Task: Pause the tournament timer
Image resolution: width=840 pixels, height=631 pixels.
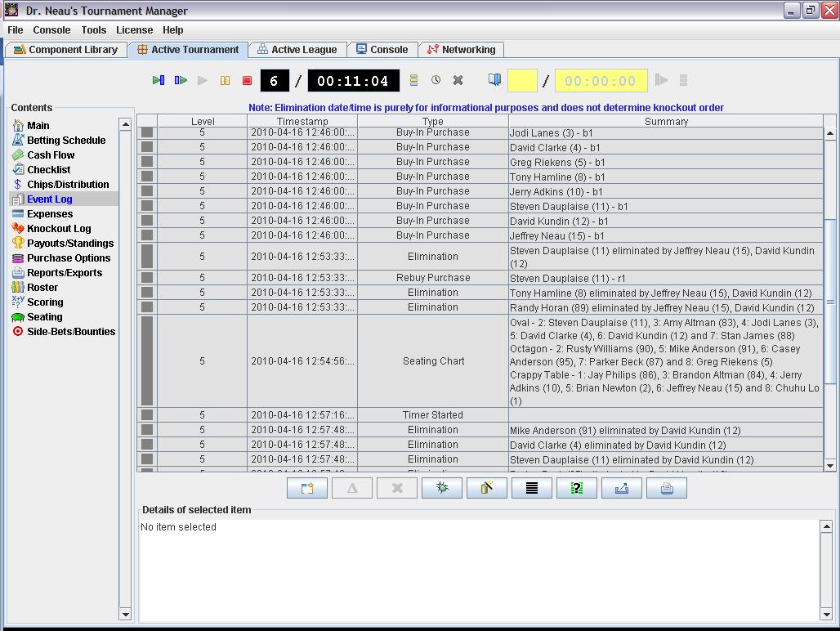Action: tap(225, 80)
